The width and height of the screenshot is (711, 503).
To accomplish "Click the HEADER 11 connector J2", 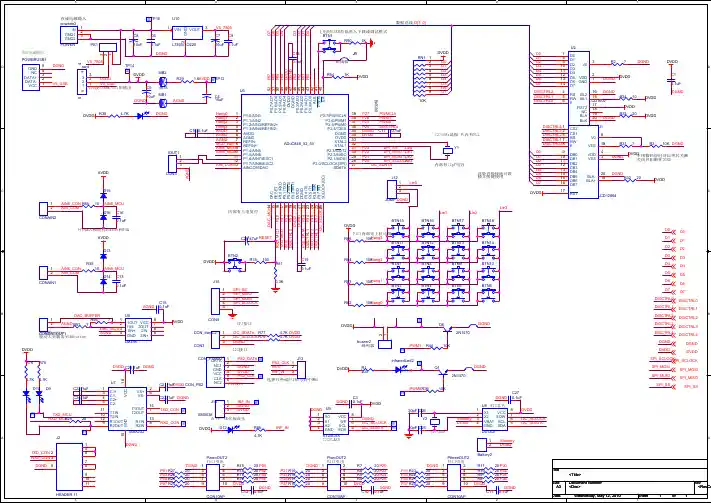I will (70, 463).
